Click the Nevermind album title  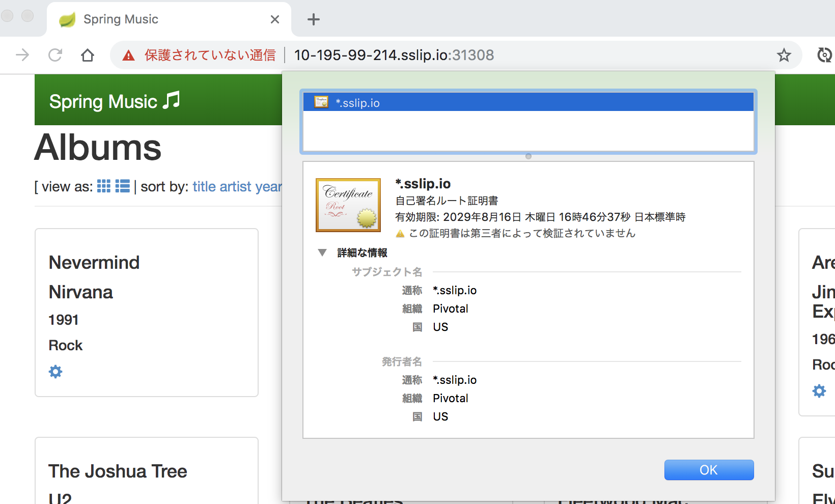(x=94, y=263)
